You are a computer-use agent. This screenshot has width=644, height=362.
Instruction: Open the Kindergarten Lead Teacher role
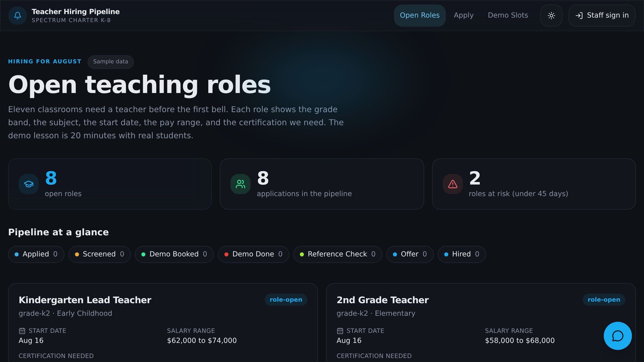pyautogui.click(x=85, y=300)
